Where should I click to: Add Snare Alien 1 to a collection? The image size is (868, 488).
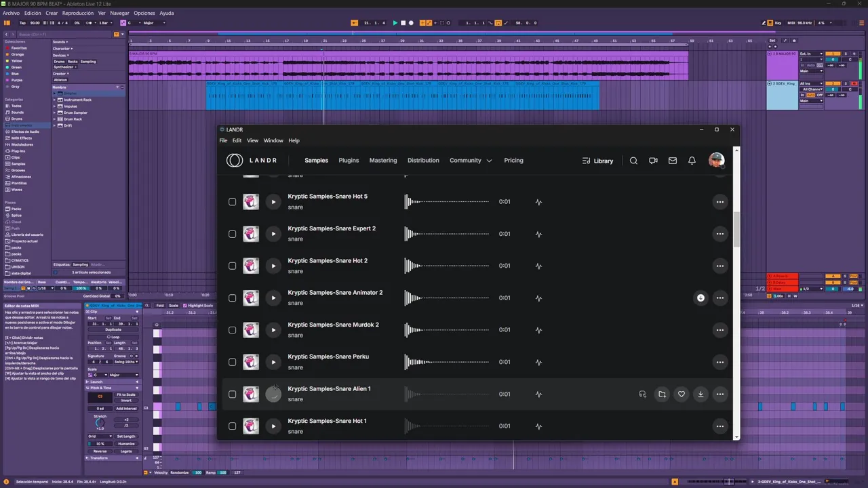pos(662,394)
